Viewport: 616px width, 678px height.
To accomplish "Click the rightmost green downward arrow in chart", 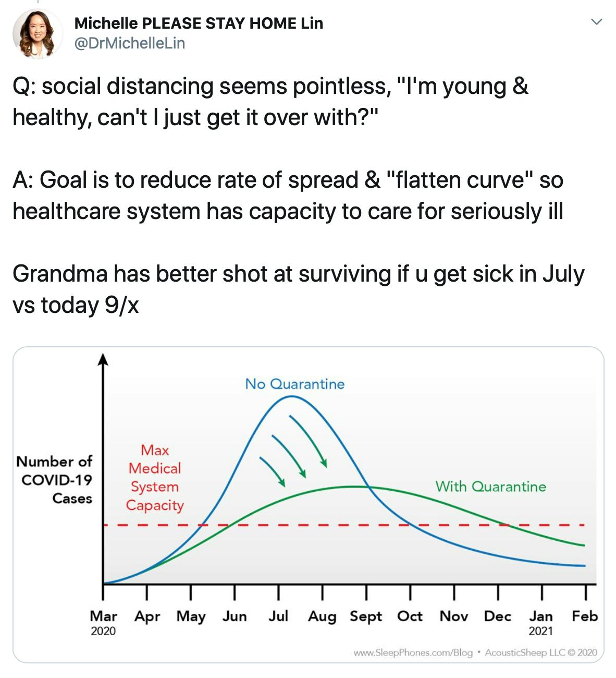I will [x=309, y=441].
